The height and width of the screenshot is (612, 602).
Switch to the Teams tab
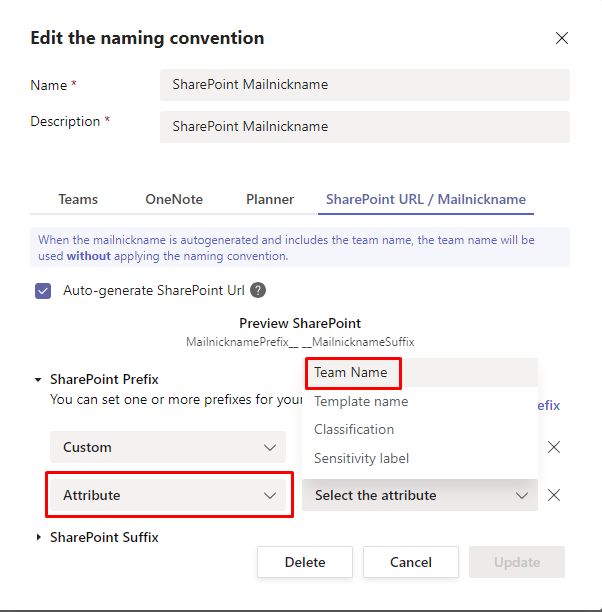tap(78, 199)
